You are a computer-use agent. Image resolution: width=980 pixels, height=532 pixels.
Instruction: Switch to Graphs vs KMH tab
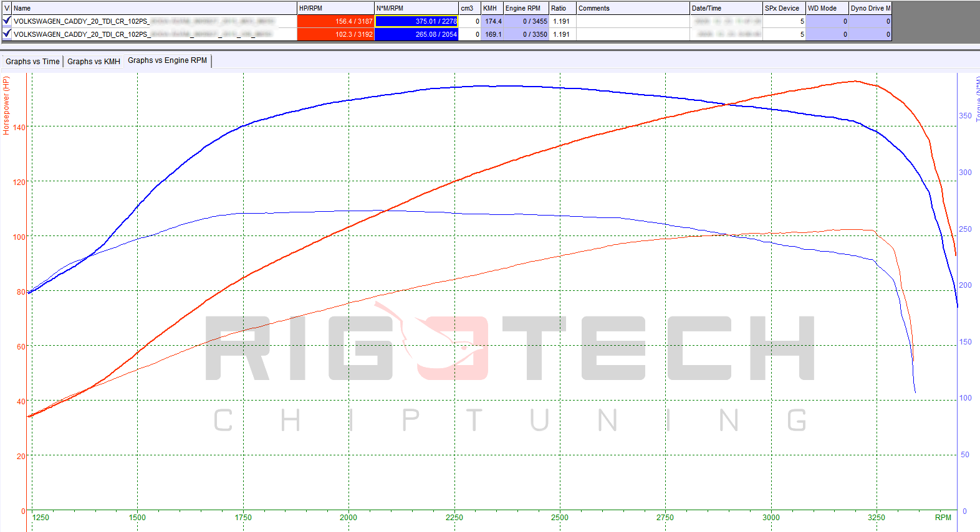pos(94,61)
